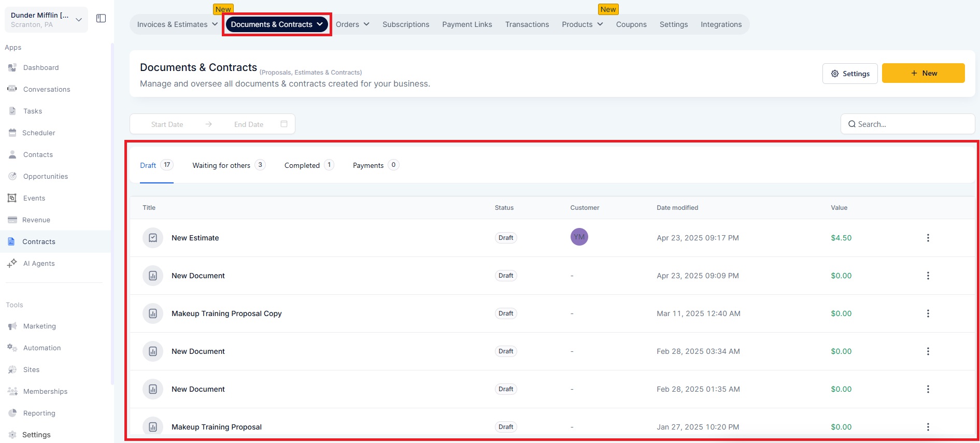Viewport: 980px width, 443px height.
Task: Open Reporting
Action: (39, 413)
